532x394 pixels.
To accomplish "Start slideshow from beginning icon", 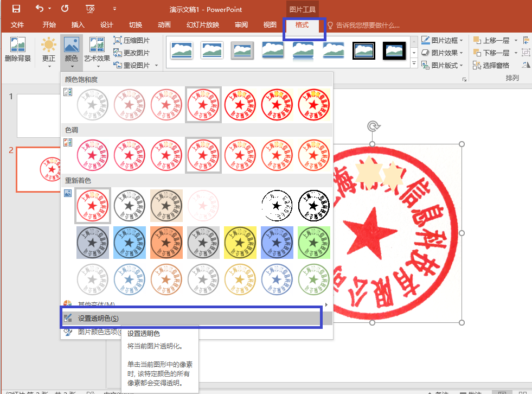I will tap(90, 9).
